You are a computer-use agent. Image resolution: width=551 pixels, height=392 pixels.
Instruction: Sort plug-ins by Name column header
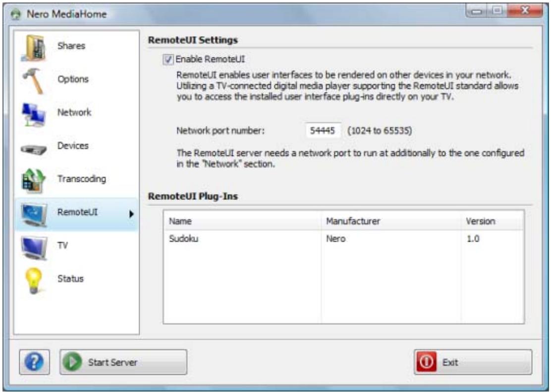coord(242,221)
